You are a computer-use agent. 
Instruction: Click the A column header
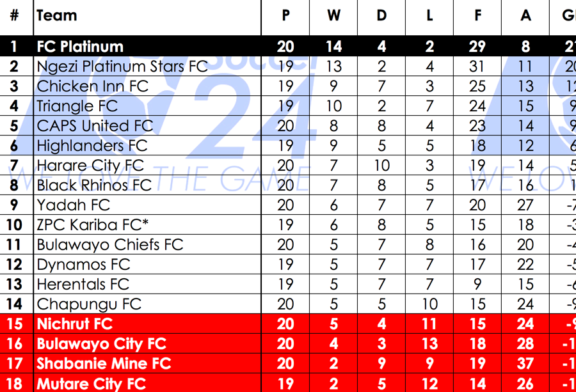(x=525, y=15)
